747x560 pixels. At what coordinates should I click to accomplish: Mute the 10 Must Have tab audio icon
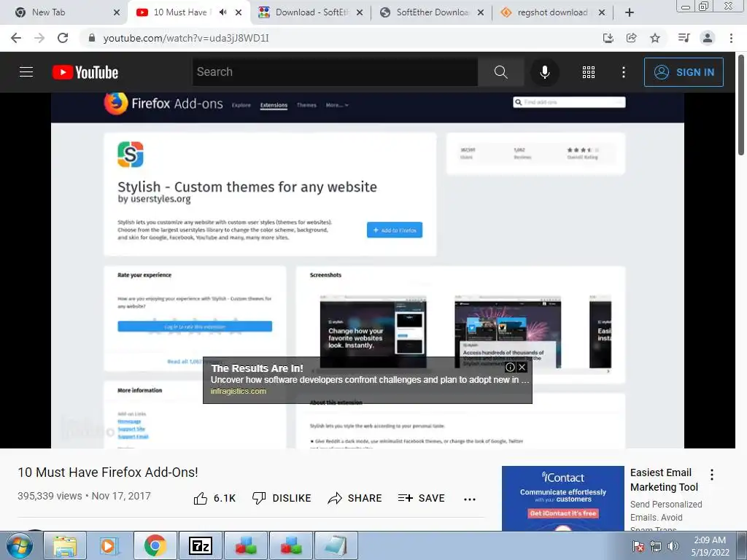(222, 12)
